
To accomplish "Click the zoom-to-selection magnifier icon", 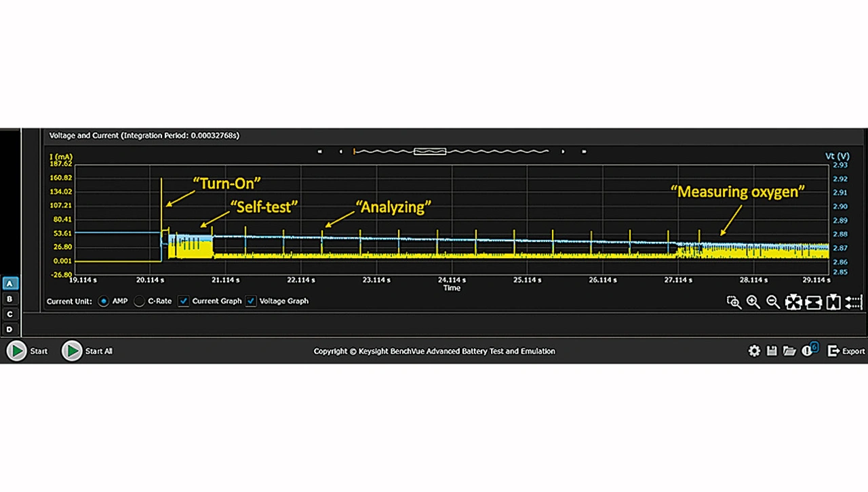I will coord(734,302).
